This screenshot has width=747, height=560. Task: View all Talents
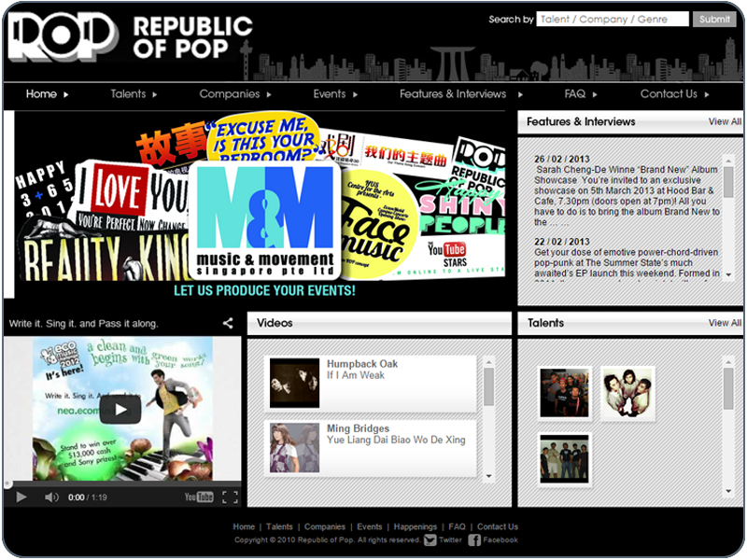point(725,323)
